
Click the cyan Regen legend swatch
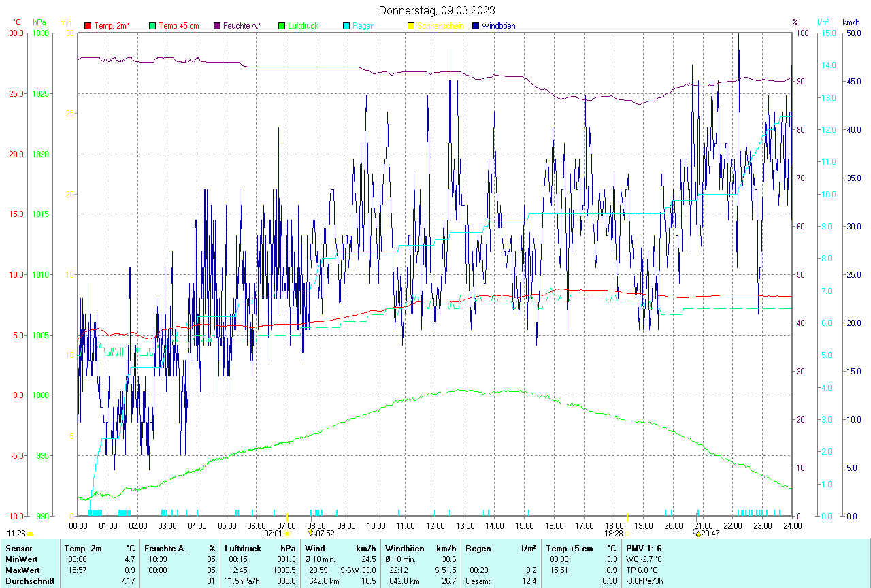[x=346, y=26]
